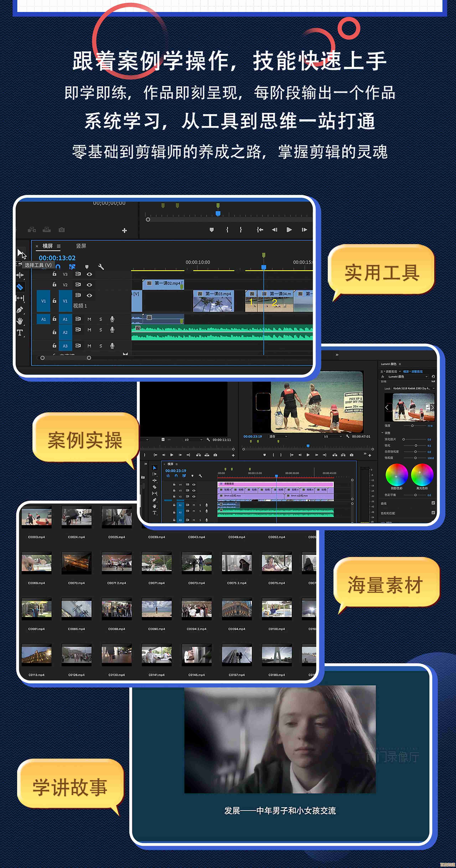Select Selection tool beside 00:00:23:19 timeline

155,468
